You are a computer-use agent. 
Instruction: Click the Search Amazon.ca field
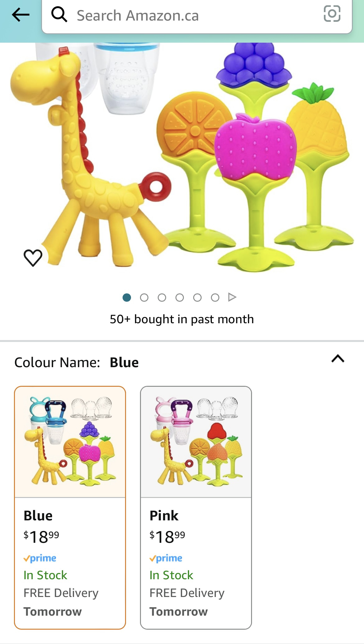pyautogui.click(x=197, y=16)
